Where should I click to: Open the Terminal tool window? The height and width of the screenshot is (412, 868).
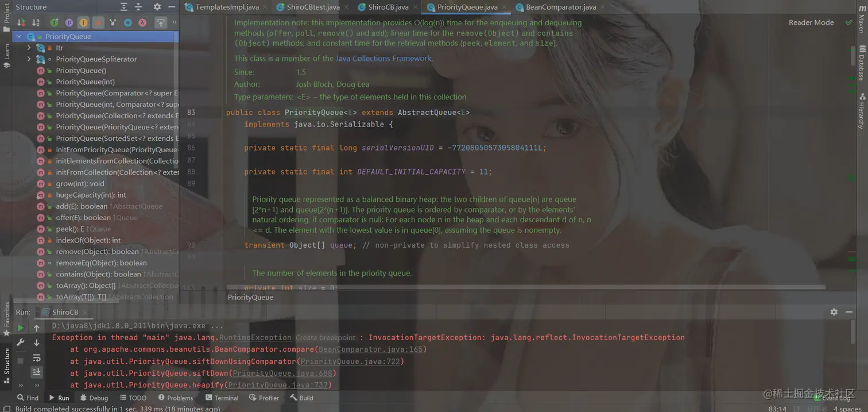click(x=222, y=398)
